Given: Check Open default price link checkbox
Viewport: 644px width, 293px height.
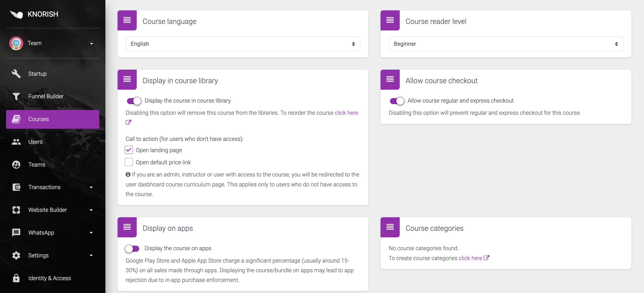Looking at the screenshot, I should click(x=129, y=162).
